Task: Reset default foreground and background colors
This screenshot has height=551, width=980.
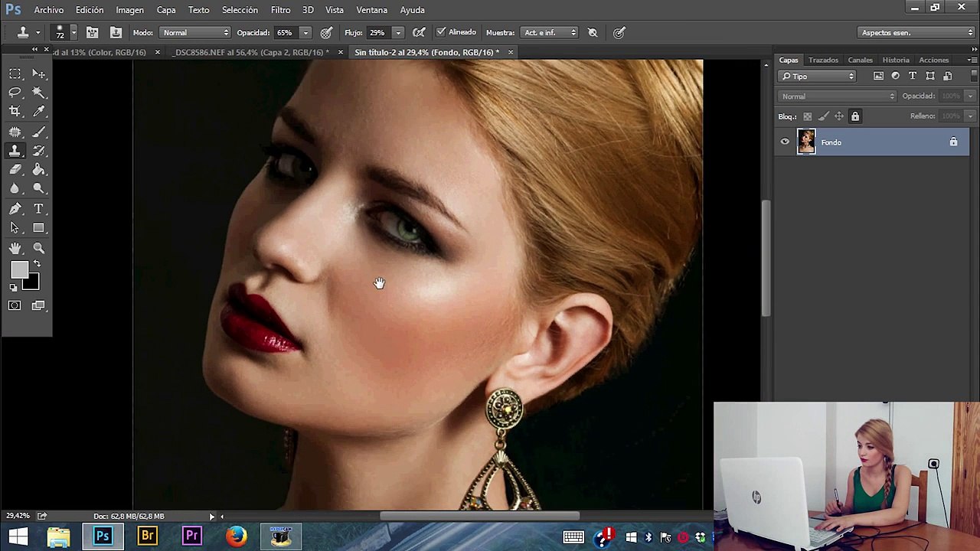Action: (x=13, y=288)
